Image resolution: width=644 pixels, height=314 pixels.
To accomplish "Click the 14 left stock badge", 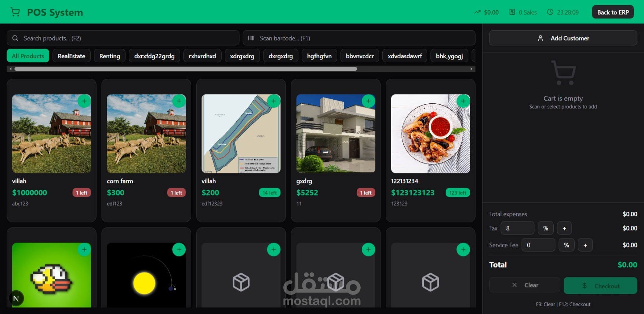I will [x=270, y=193].
